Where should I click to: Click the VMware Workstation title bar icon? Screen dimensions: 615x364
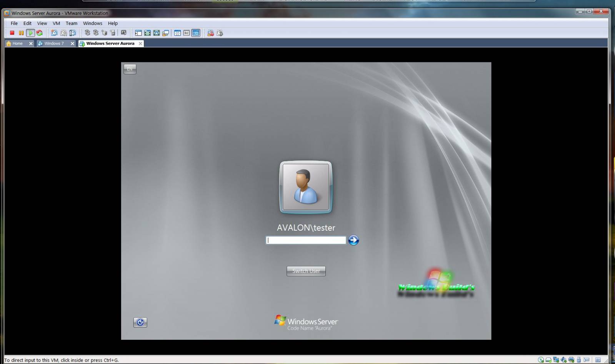(7, 13)
